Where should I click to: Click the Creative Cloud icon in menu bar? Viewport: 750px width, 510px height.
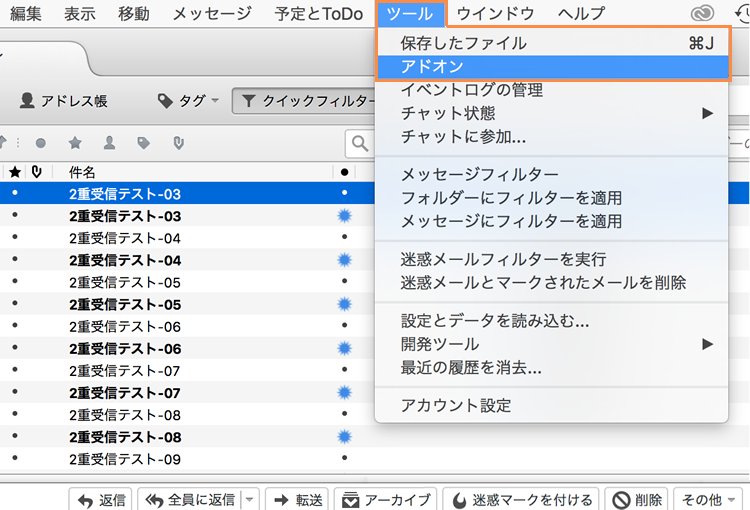(x=703, y=14)
